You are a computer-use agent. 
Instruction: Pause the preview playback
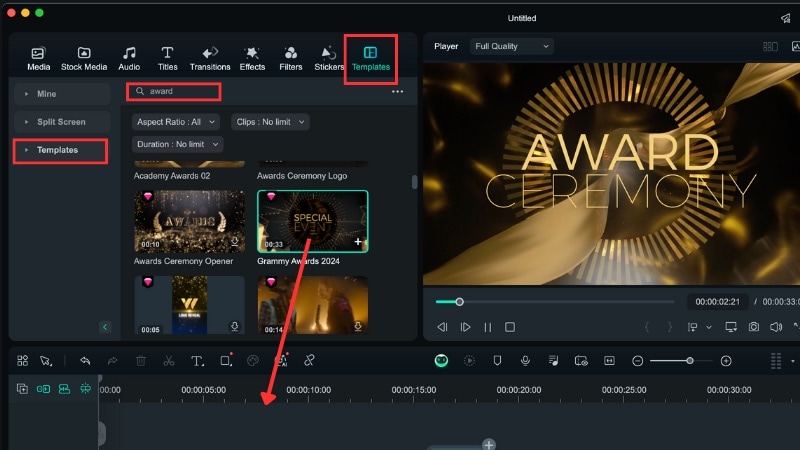pyautogui.click(x=488, y=327)
